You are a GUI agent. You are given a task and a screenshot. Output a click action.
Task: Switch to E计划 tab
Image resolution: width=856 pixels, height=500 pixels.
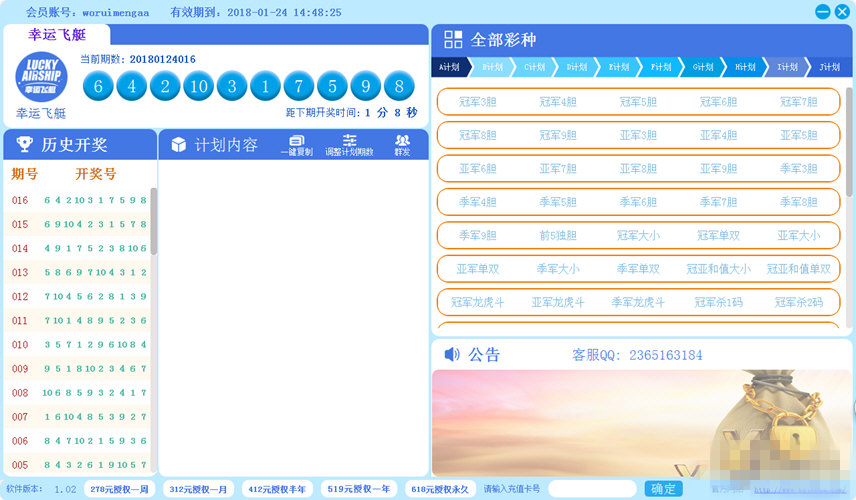coord(619,67)
